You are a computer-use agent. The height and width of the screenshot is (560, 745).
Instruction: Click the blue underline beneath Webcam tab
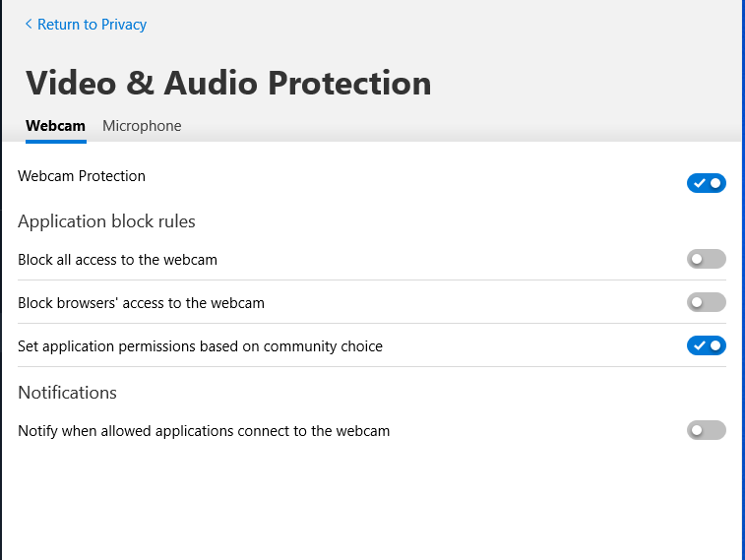pyautogui.click(x=55, y=142)
